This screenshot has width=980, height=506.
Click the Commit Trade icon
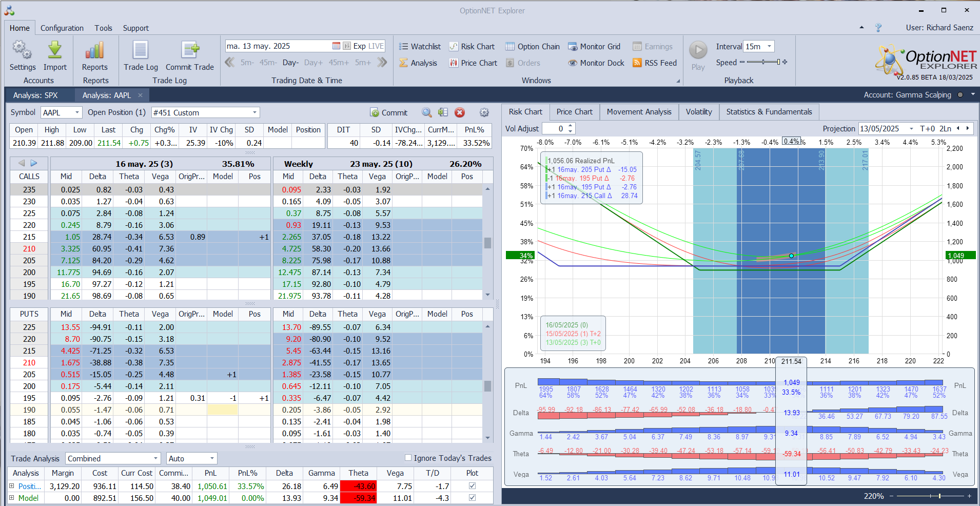190,50
